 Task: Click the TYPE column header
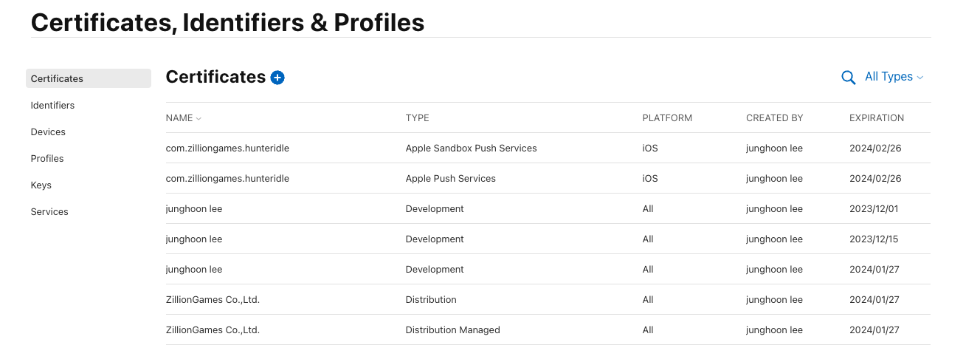tap(417, 118)
